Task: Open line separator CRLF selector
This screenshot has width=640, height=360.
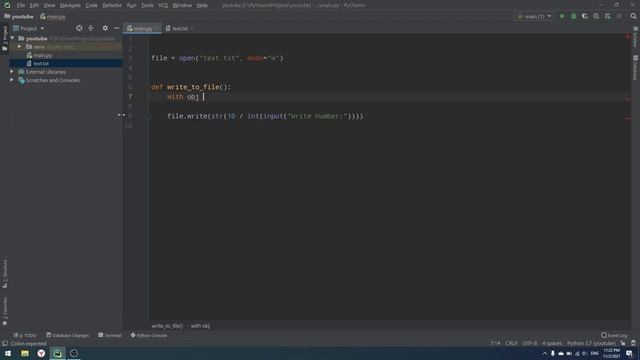Action: [511, 343]
